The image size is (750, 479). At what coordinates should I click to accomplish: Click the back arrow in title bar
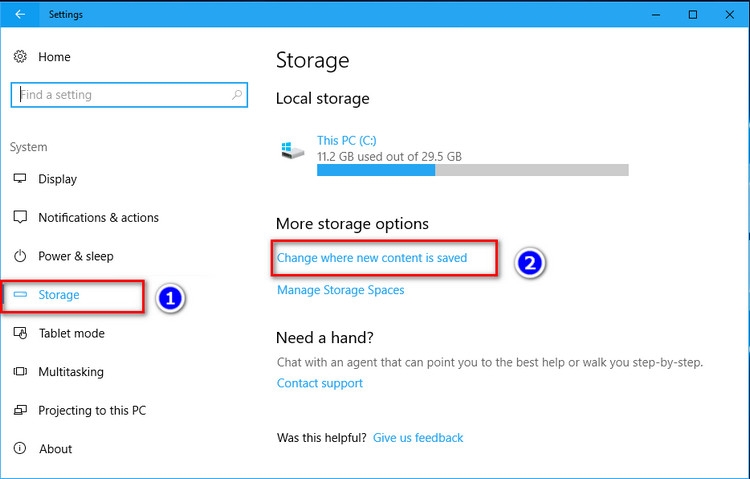click(x=20, y=14)
